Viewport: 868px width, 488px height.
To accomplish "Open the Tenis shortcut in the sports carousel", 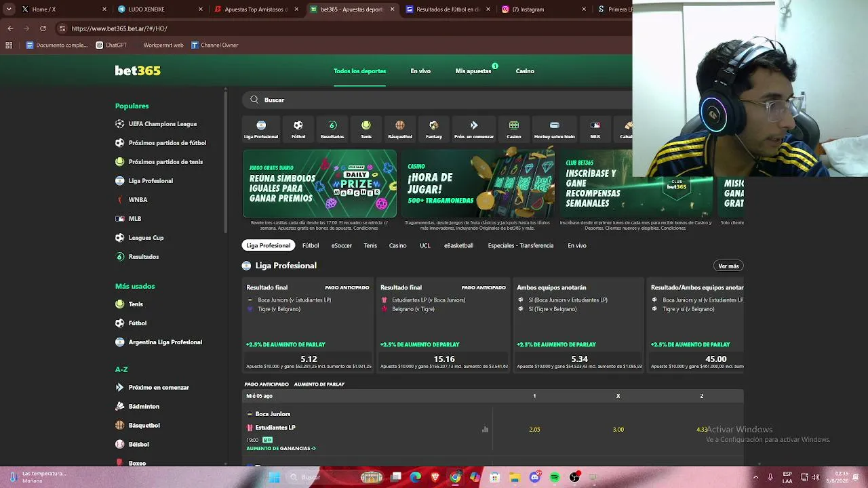I will point(366,129).
